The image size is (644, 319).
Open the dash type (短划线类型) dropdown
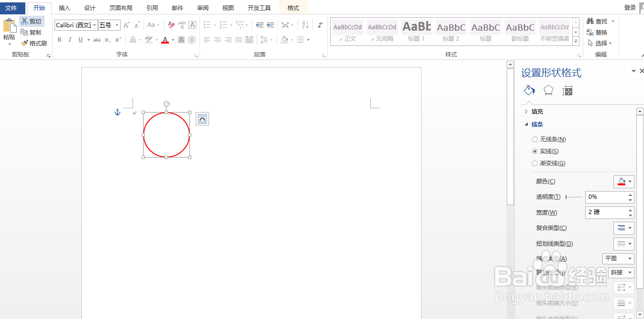pos(624,244)
